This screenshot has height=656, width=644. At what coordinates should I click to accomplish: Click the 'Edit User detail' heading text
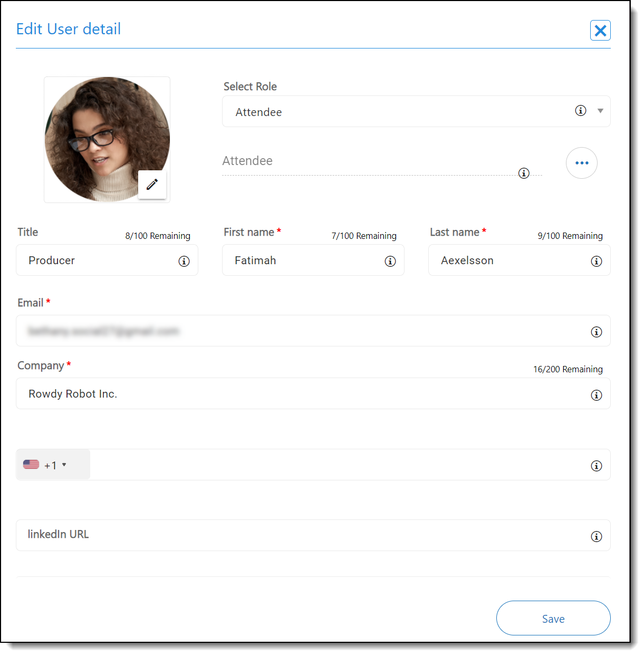click(69, 29)
